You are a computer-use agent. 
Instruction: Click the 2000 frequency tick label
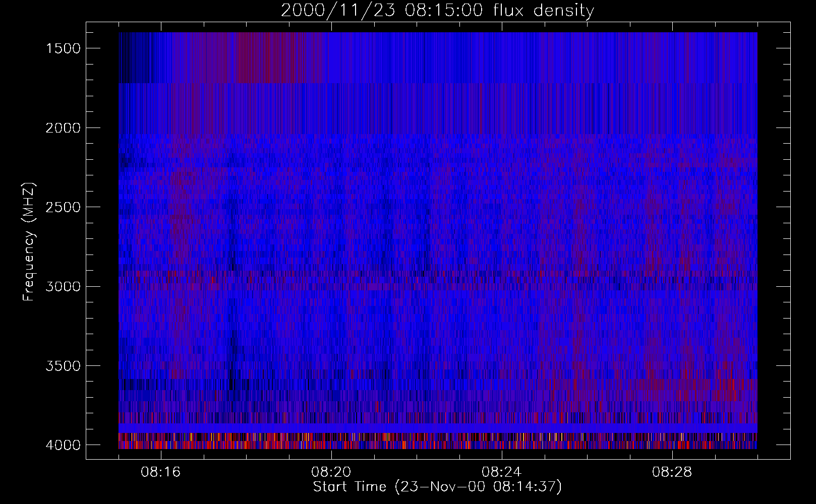[63, 128]
